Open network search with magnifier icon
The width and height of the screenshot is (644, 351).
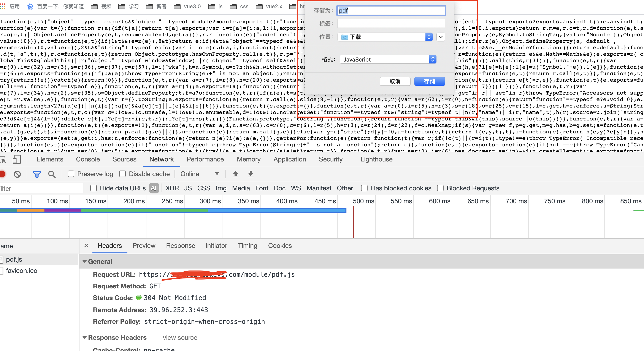pyautogui.click(x=52, y=174)
